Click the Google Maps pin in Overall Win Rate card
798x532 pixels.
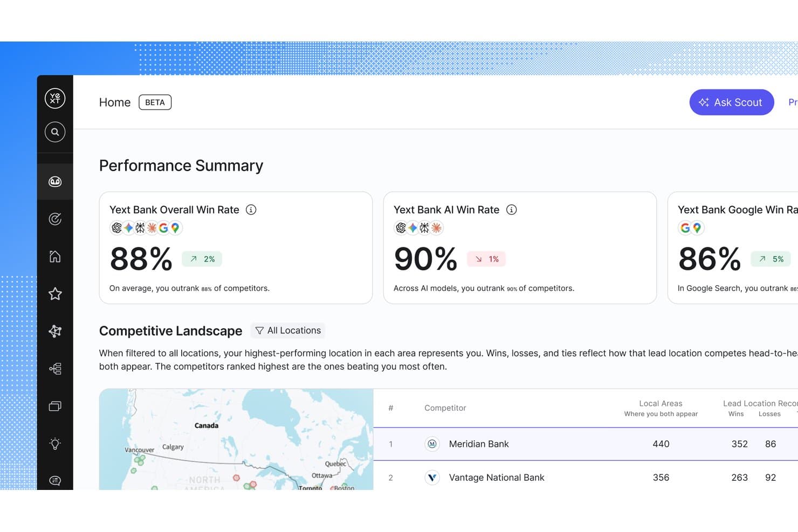tap(175, 228)
